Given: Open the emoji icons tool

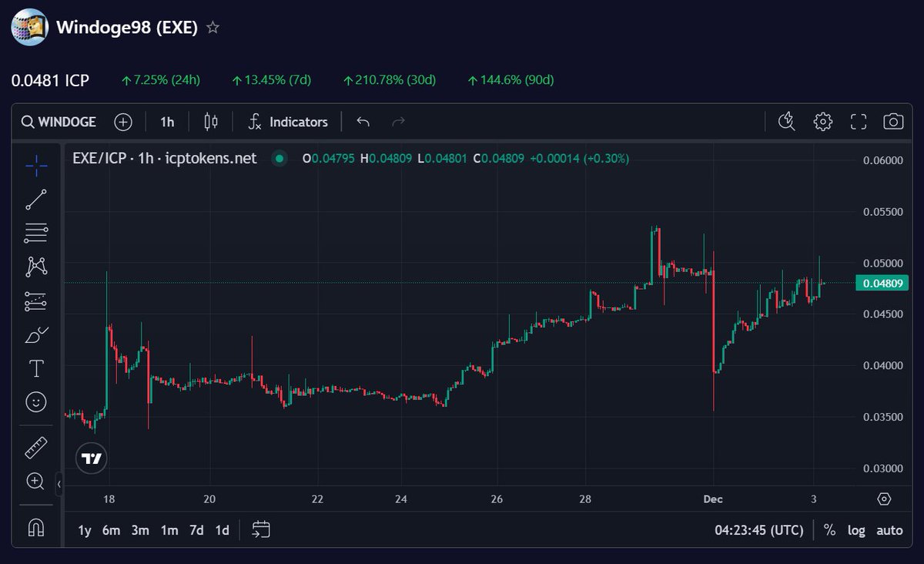Looking at the screenshot, I should tap(36, 401).
